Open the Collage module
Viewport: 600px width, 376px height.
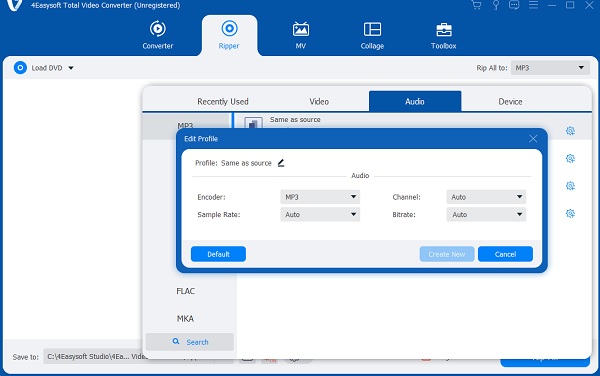372,36
